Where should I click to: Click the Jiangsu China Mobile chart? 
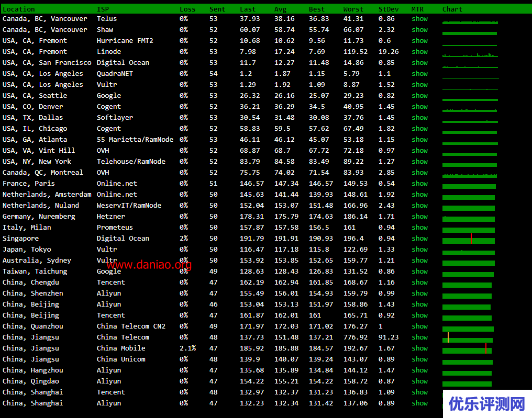coord(467,348)
